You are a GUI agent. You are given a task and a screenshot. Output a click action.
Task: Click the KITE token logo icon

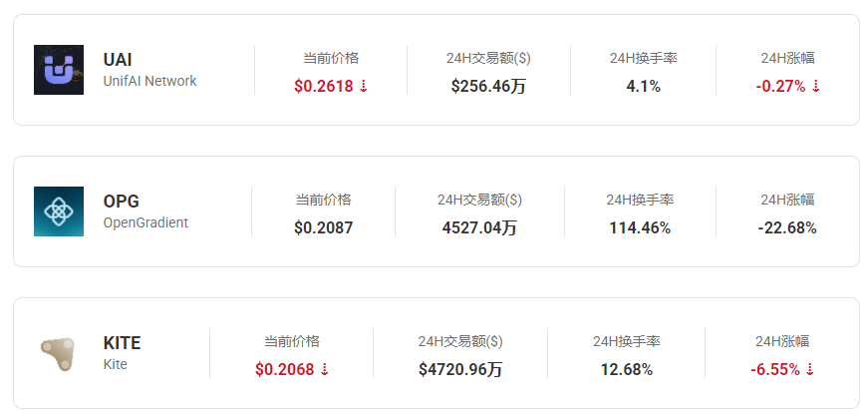(58, 353)
